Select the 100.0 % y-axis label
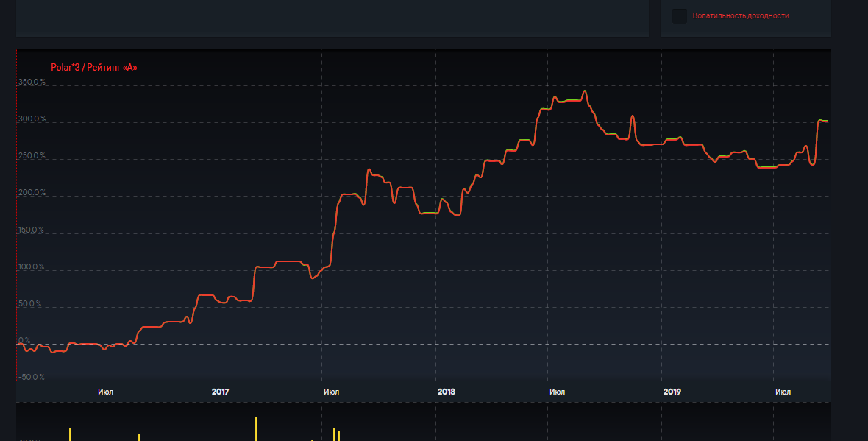 [x=32, y=267]
